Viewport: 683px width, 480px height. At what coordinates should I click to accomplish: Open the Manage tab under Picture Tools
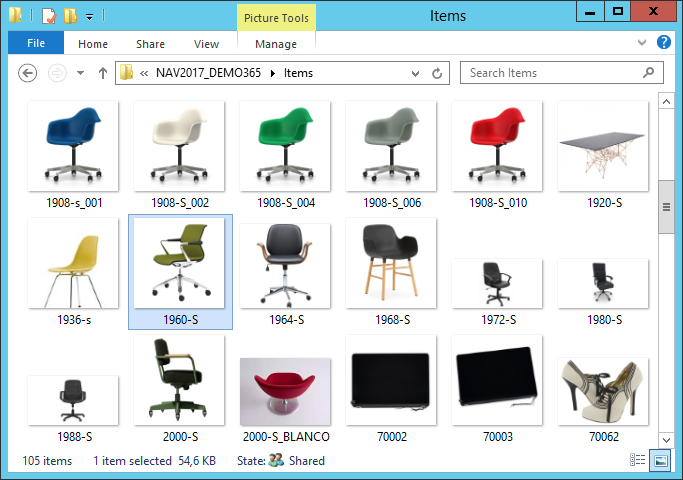pyautogui.click(x=276, y=44)
